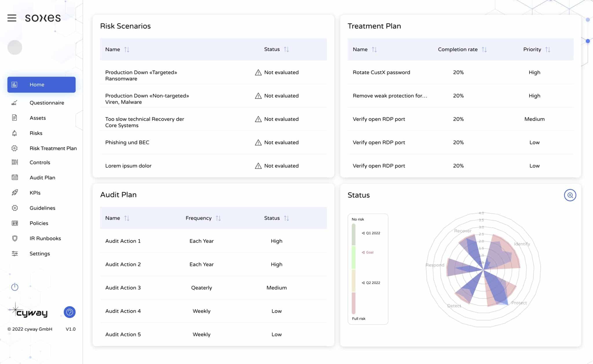Screen dimensions: 593x364
Task: Open the Phishing und BEC scenario
Action: point(127,142)
